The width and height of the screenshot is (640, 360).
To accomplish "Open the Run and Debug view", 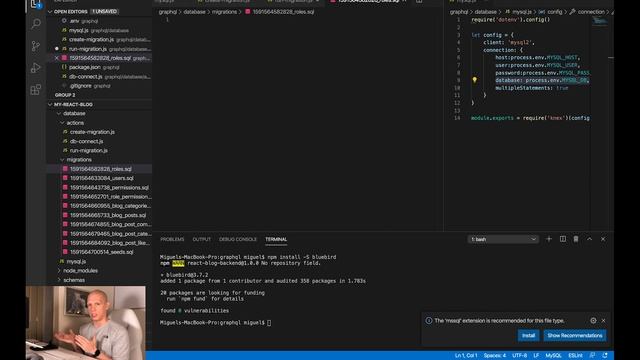I will click(x=36, y=68).
